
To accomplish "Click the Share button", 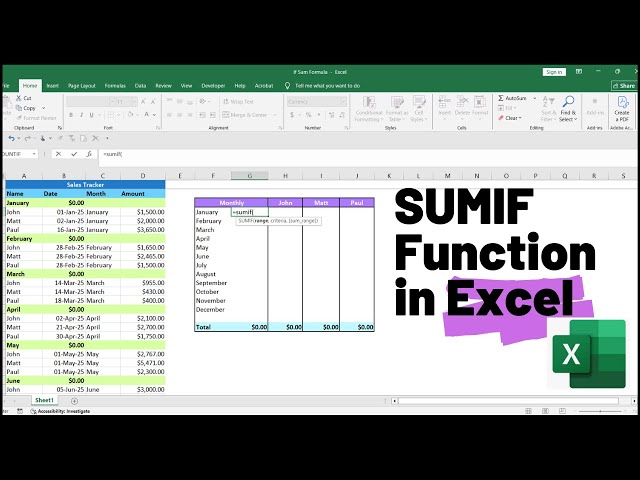I will 624,86.
